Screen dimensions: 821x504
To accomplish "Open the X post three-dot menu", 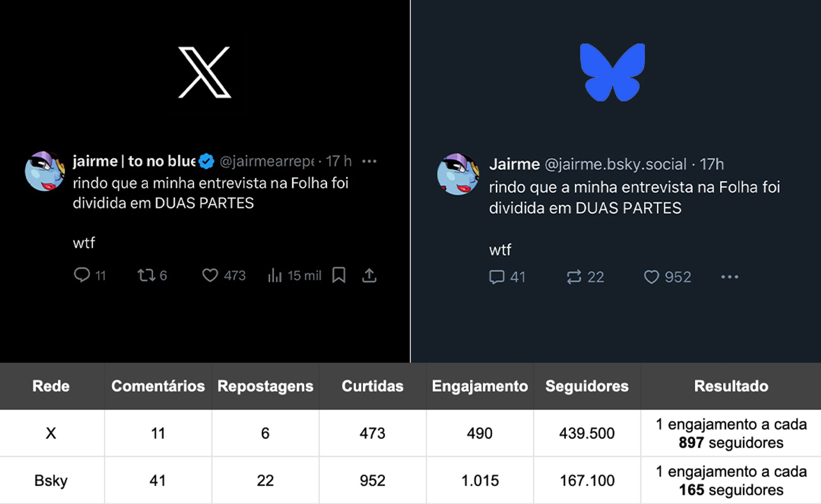I will coord(369,161).
